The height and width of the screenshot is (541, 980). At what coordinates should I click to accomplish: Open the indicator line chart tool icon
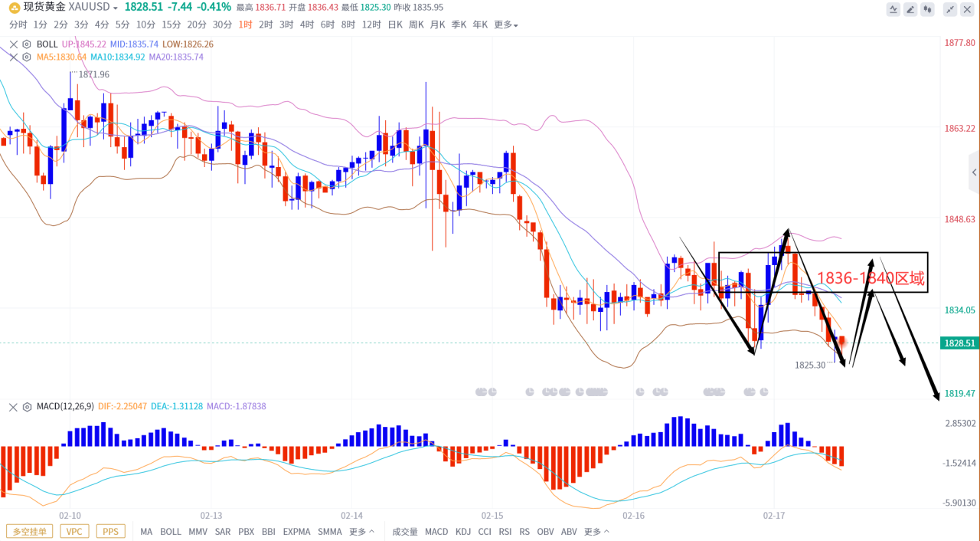(893, 9)
